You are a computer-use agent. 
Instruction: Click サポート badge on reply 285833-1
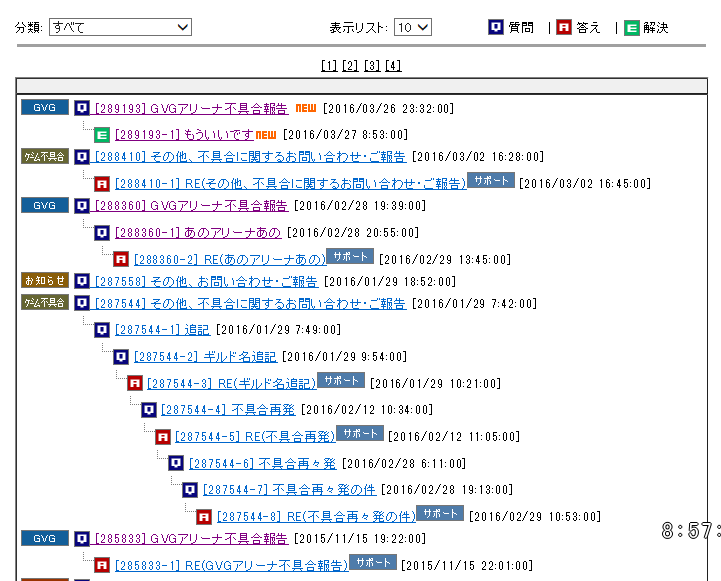[x=373, y=562]
